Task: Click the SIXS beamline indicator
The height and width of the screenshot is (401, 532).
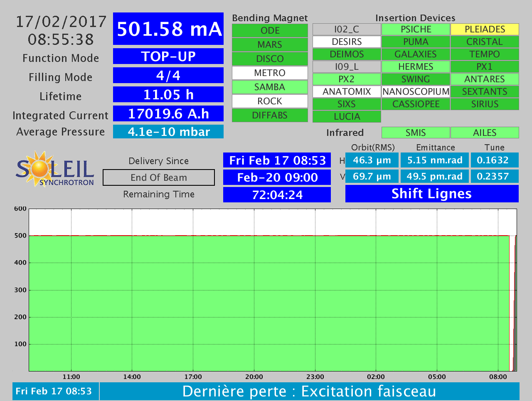Action: pos(347,104)
